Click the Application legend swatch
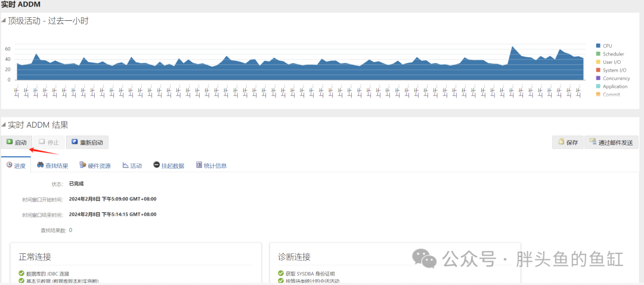The width and height of the screenshot is (644, 285). click(598, 86)
